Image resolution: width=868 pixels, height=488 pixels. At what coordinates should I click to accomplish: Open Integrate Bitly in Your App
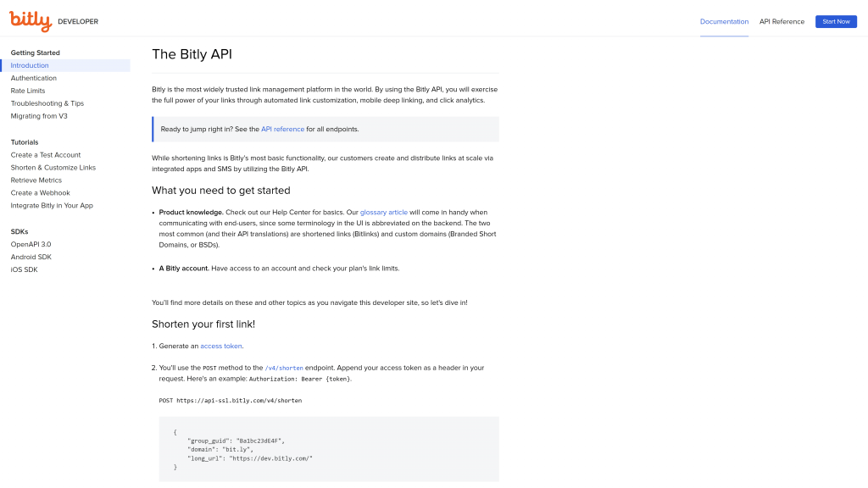coord(52,206)
